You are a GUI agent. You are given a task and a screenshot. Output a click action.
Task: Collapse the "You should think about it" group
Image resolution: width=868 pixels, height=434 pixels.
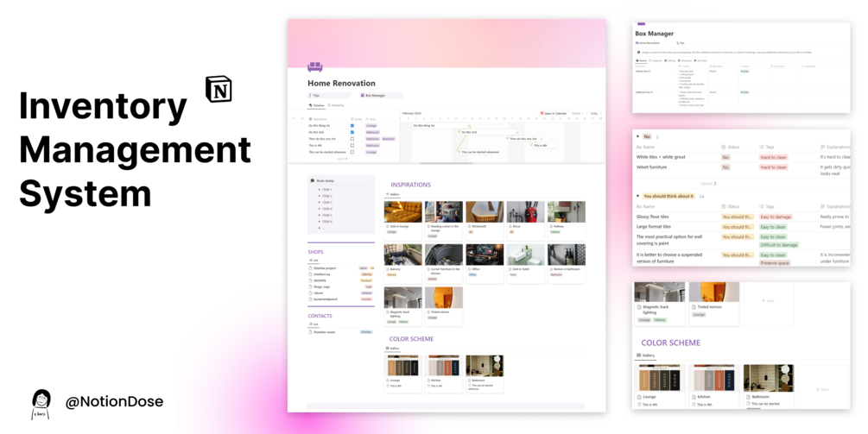pos(637,196)
